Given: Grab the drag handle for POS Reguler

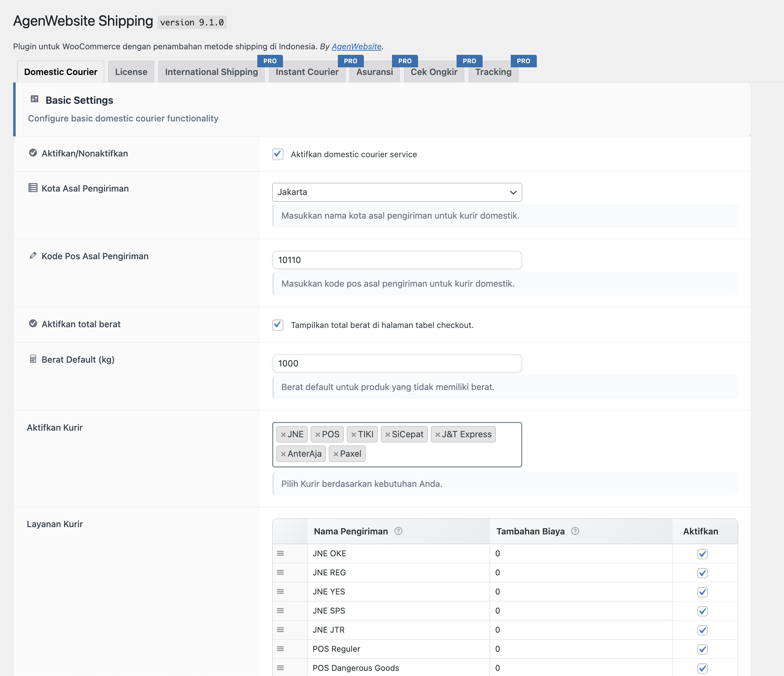Looking at the screenshot, I should (281, 649).
